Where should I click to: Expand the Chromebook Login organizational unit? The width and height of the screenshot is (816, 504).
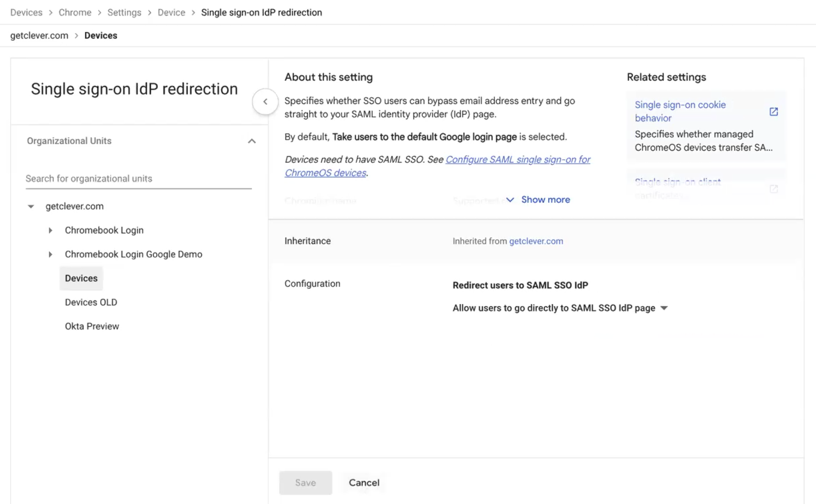[51, 230]
